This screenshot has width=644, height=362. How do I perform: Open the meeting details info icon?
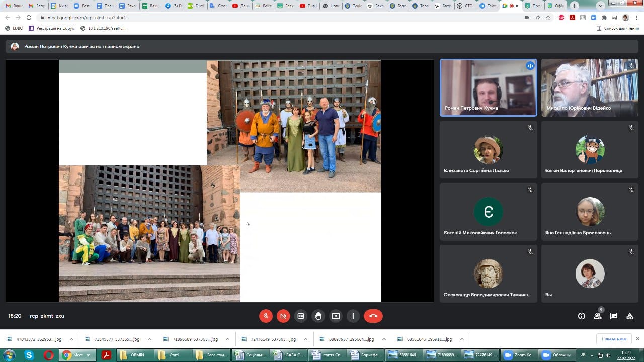click(582, 316)
